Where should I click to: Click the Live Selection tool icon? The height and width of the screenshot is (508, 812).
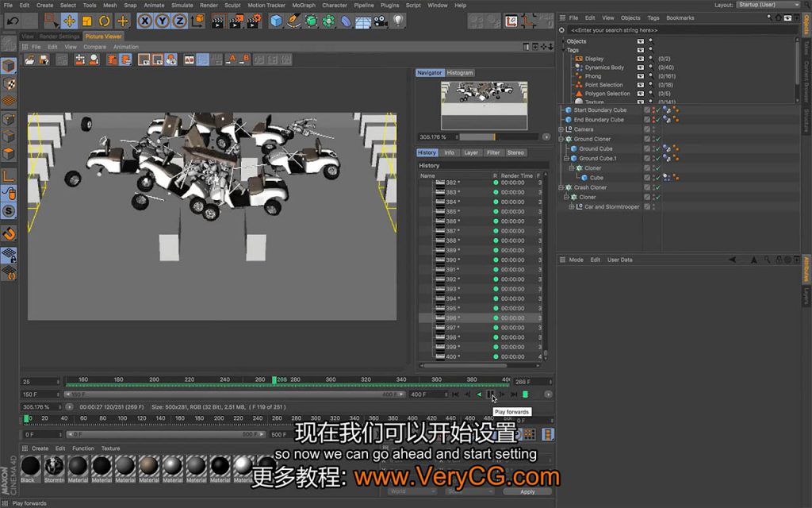point(51,21)
